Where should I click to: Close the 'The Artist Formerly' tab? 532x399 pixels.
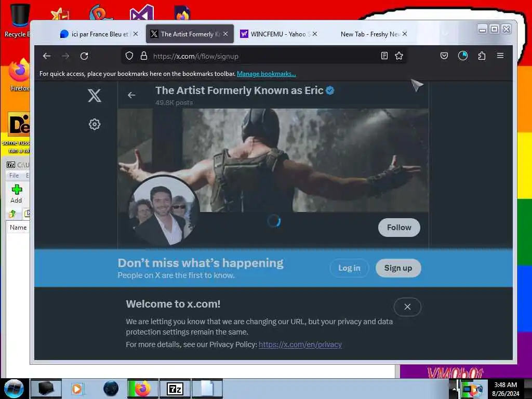coord(225,34)
